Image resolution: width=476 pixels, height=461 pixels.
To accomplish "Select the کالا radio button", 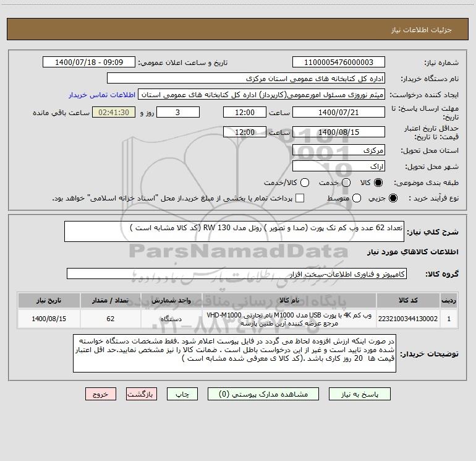I will tap(378, 183).
